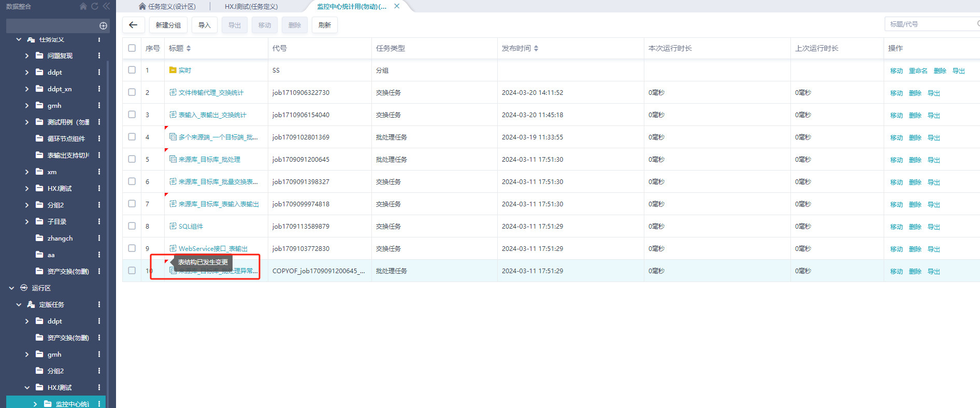Viewport: 980px width, 408px height.
Task: Click the refresh icon in sidebar header
Action: 95,6
